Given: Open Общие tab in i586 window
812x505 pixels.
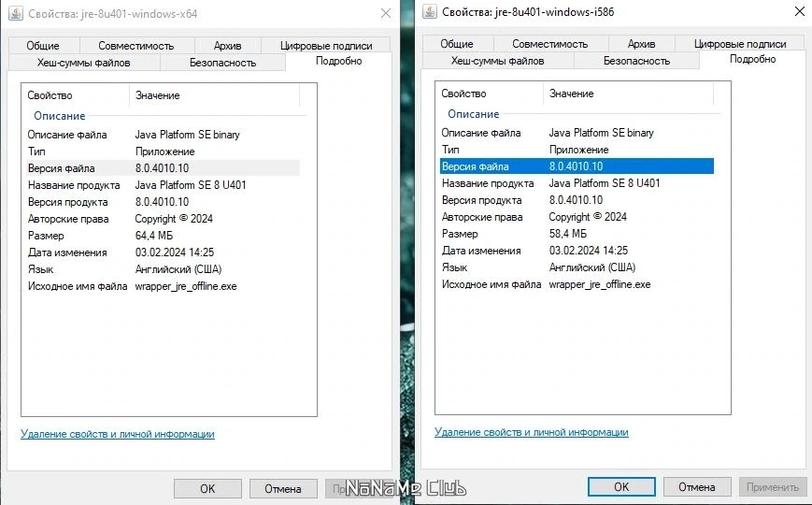Looking at the screenshot, I should pos(457,44).
